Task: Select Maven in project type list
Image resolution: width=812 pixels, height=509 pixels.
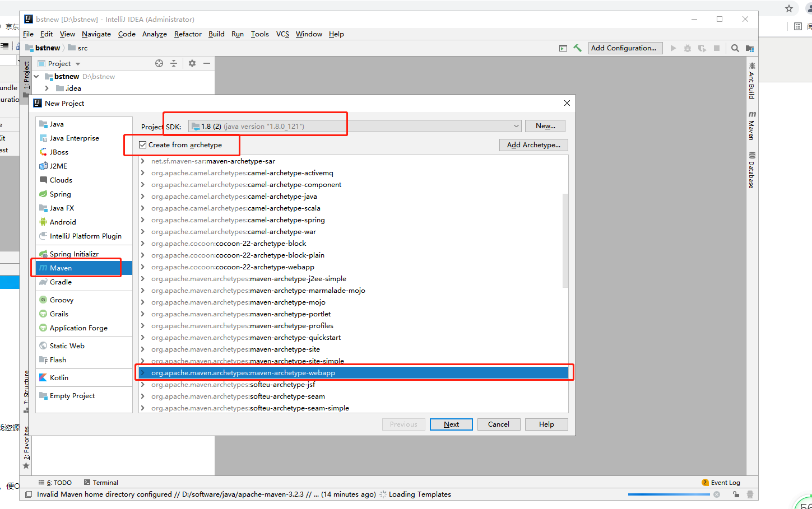Action: [84, 268]
